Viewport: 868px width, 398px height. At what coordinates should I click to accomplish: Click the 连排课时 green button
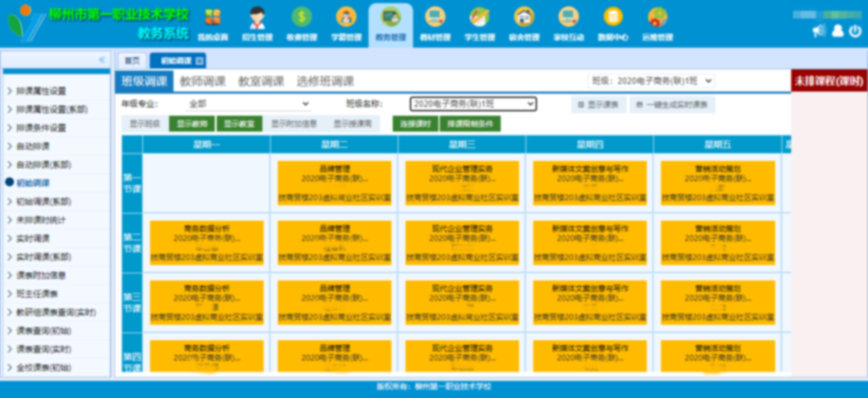point(415,124)
